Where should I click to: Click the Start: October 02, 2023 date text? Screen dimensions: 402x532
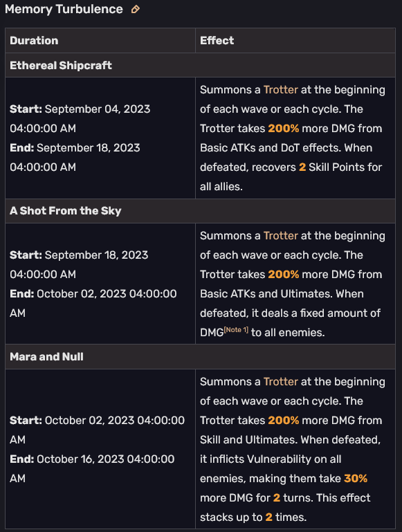click(x=98, y=430)
